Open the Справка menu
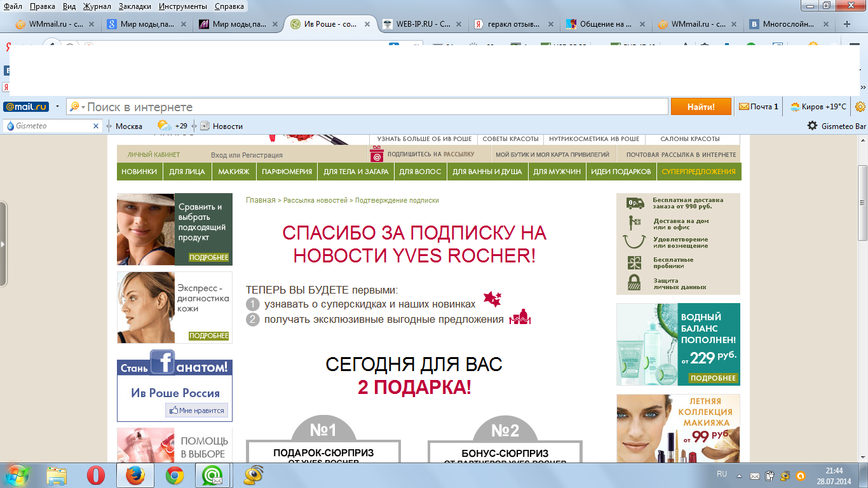 pos(229,6)
